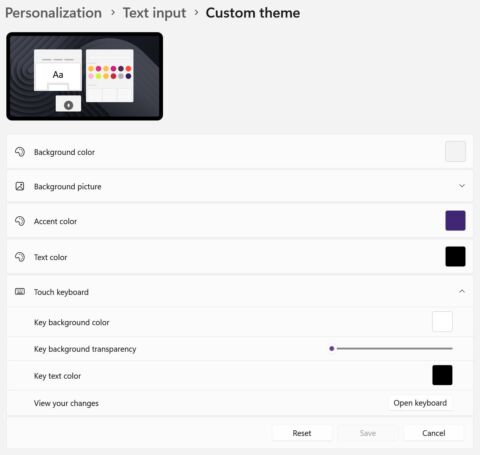Pick a white Key background color swatch
Image resolution: width=480 pixels, height=455 pixels.
tap(442, 322)
